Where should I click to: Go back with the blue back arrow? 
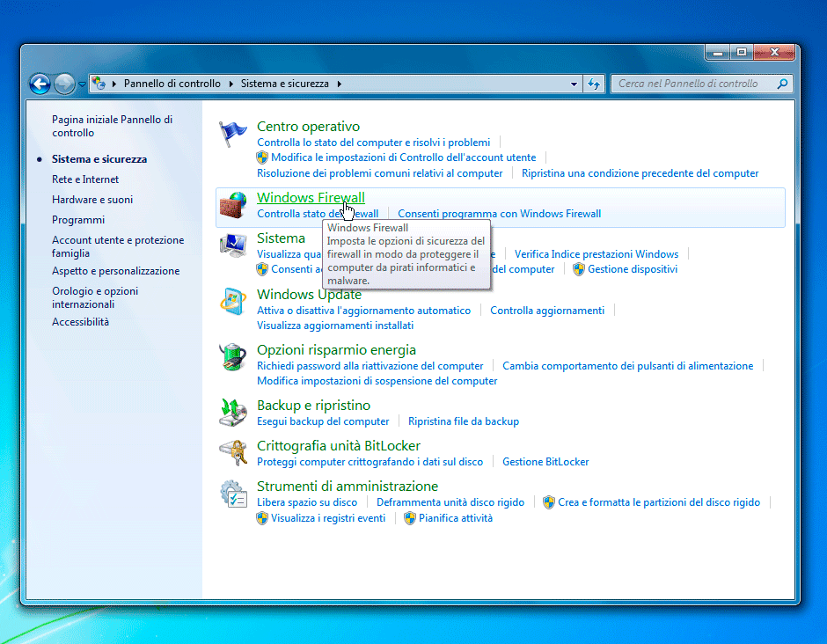[40, 84]
